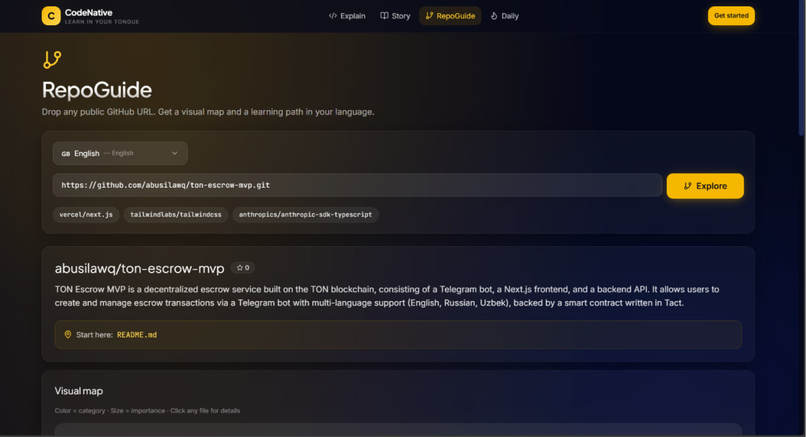Click the repository description paragraph
This screenshot has height=437, width=806.
387,296
